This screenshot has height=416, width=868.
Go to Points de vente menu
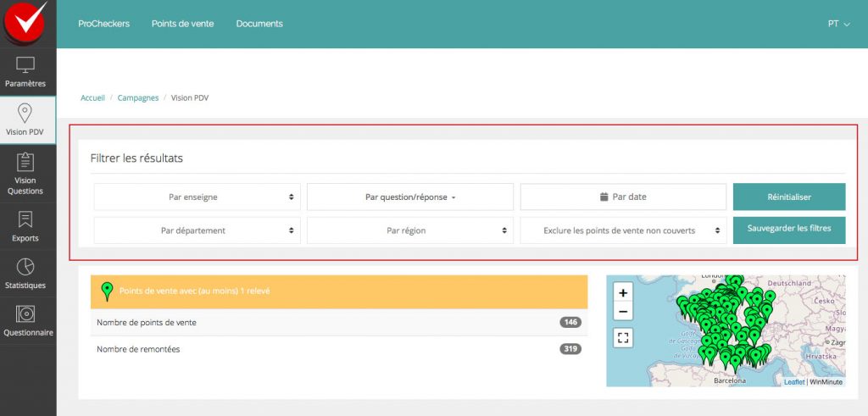(182, 24)
